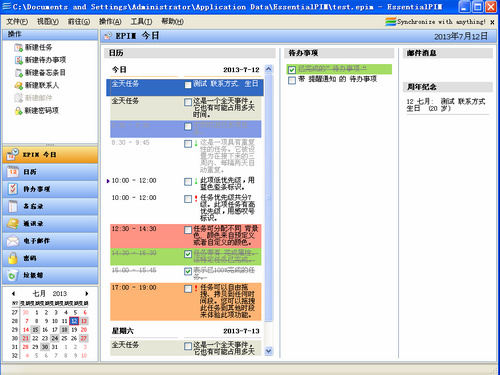Click the calendar list vertical scrollbar thumb
Viewport: 500px width, 375px height.
[x=268, y=198]
